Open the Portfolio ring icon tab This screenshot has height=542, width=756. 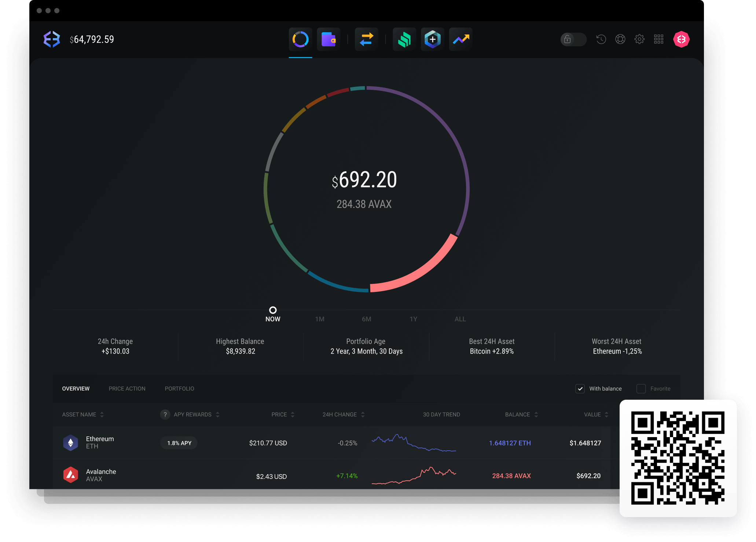click(x=300, y=39)
